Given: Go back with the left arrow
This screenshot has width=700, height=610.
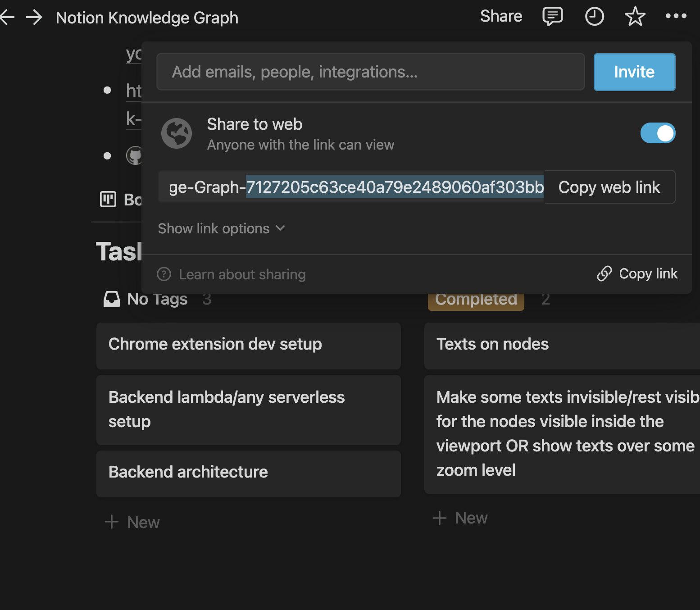Looking at the screenshot, I should [x=7, y=18].
